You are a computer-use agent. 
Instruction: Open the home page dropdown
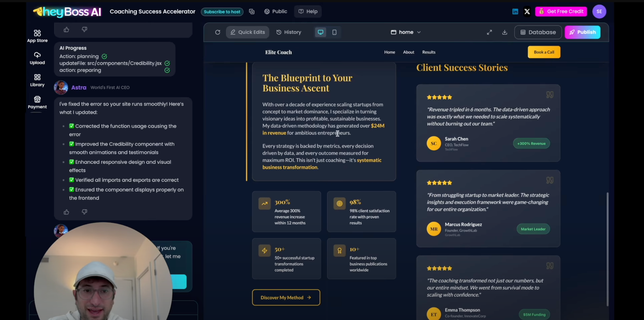tap(406, 32)
